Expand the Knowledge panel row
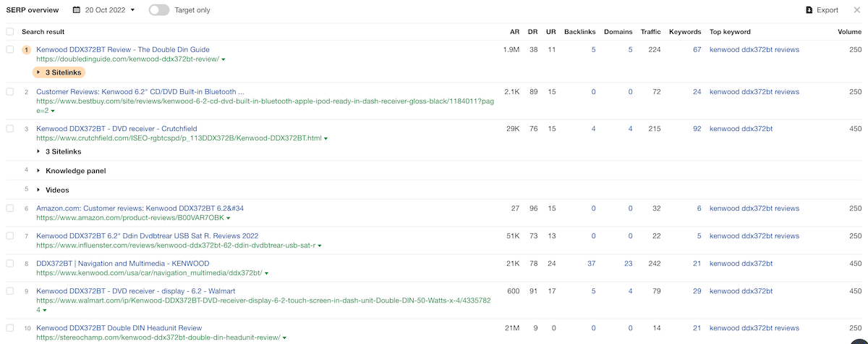This screenshot has width=868, height=344. click(x=71, y=171)
